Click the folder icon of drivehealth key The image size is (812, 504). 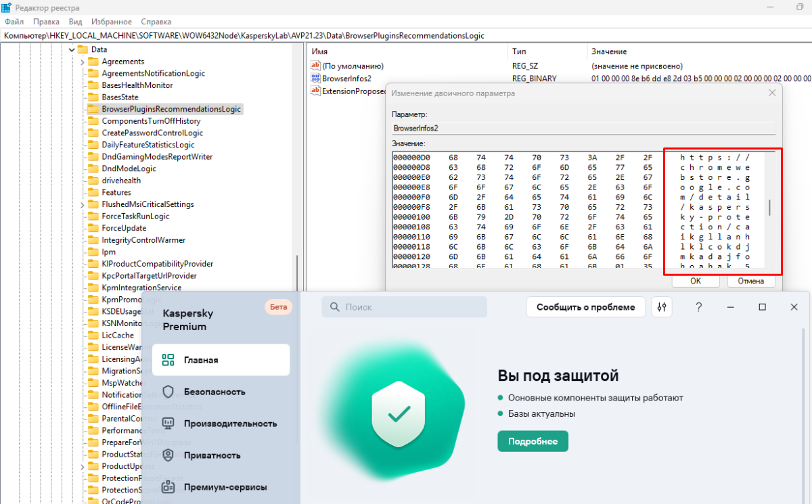pos(93,181)
